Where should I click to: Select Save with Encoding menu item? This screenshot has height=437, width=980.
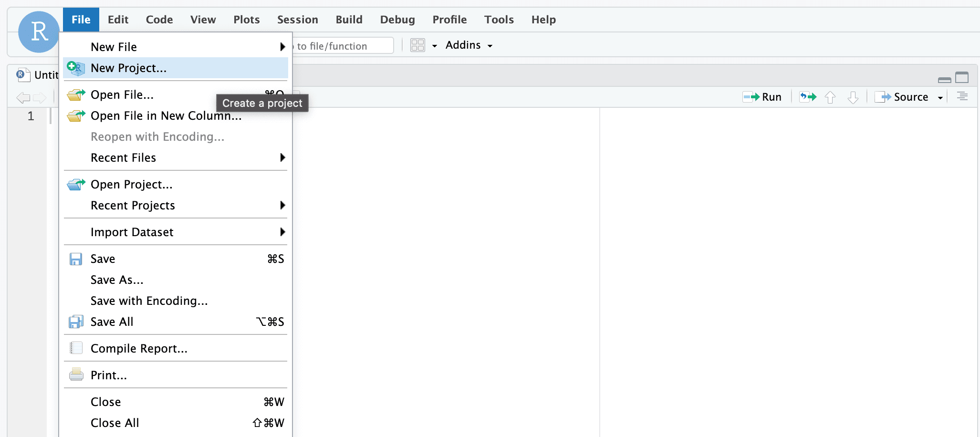pyautogui.click(x=149, y=301)
